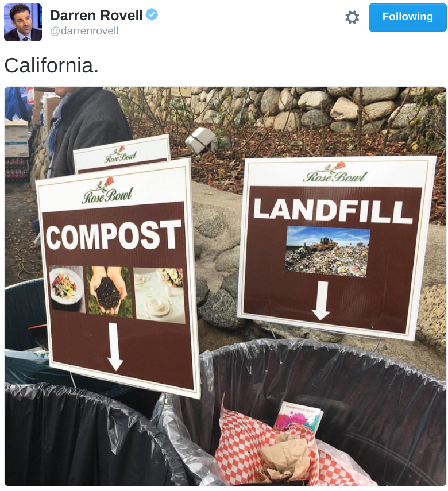Click the California tweet text
The image size is (448, 491).
pos(52,65)
